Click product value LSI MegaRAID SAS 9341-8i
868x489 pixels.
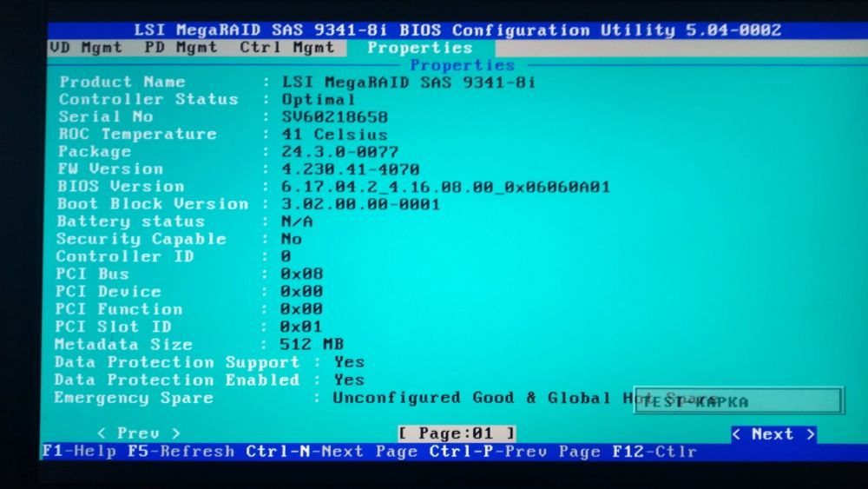pos(409,83)
